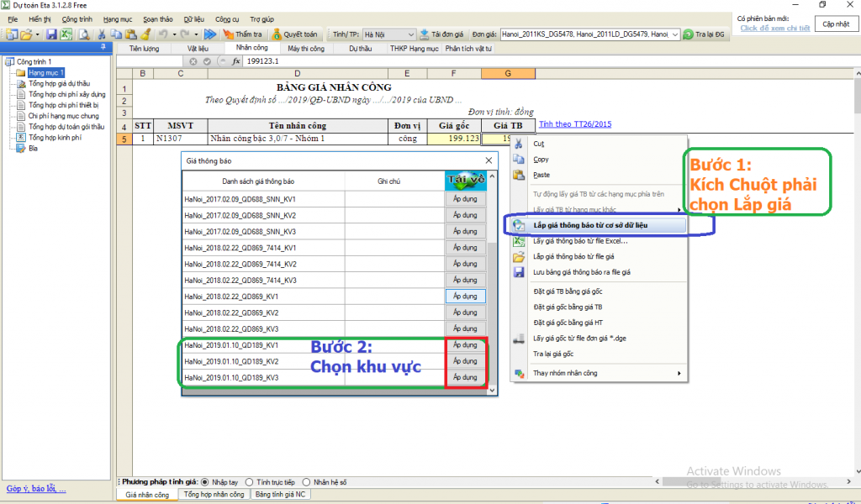Click the Cut scissors icon in the toolbar
Image resolution: width=861 pixels, height=504 pixels.
(x=102, y=34)
